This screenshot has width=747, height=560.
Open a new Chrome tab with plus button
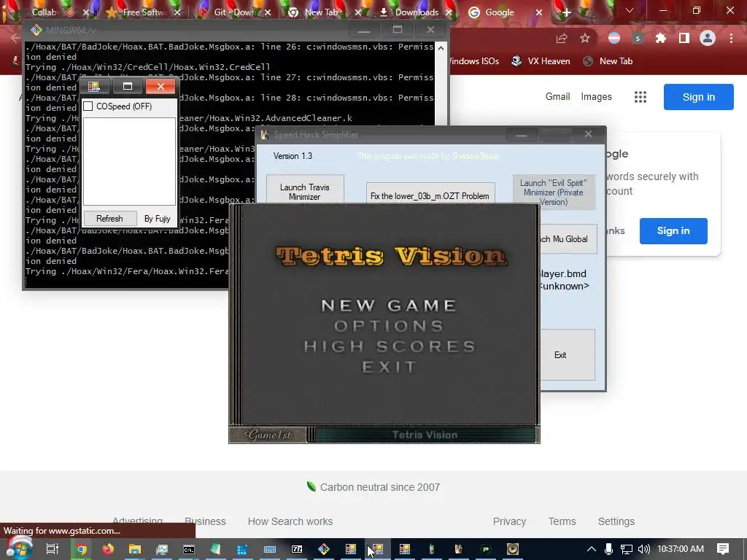[566, 12]
